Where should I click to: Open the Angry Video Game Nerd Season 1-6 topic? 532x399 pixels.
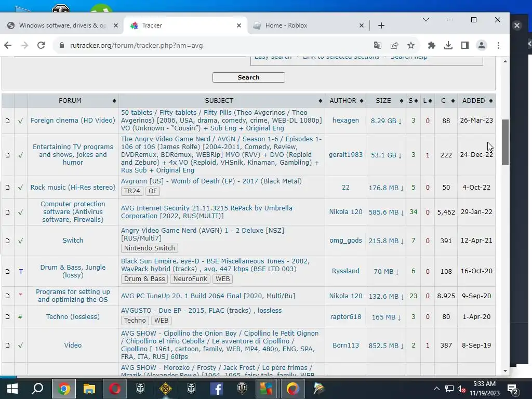tap(221, 154)
